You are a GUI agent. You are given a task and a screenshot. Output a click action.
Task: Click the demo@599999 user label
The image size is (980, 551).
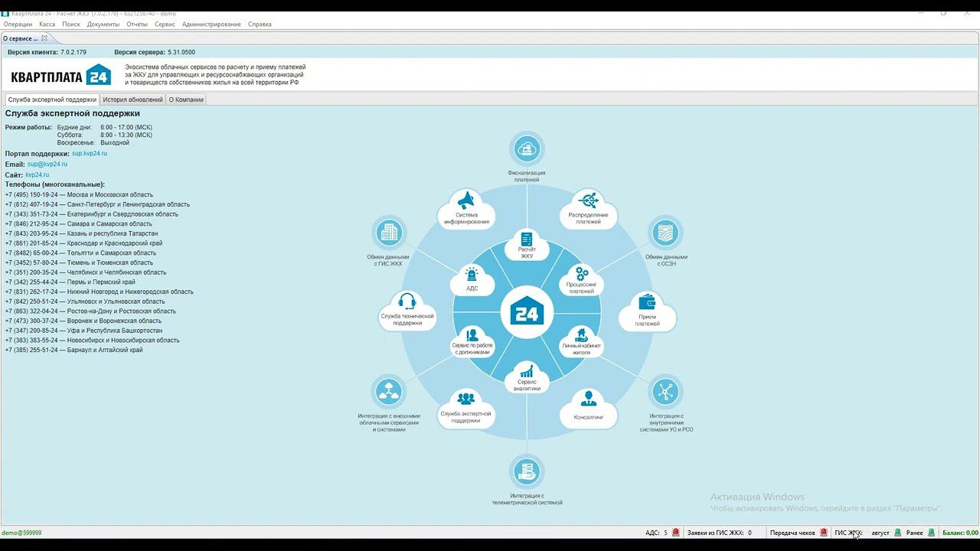[x=21, y=533]
